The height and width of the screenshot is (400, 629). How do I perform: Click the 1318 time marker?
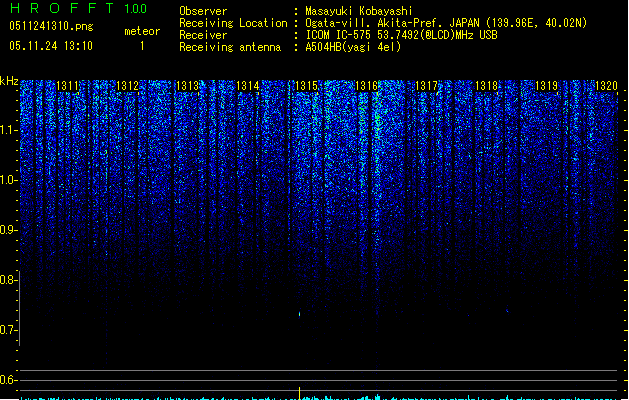click(486, 86)
